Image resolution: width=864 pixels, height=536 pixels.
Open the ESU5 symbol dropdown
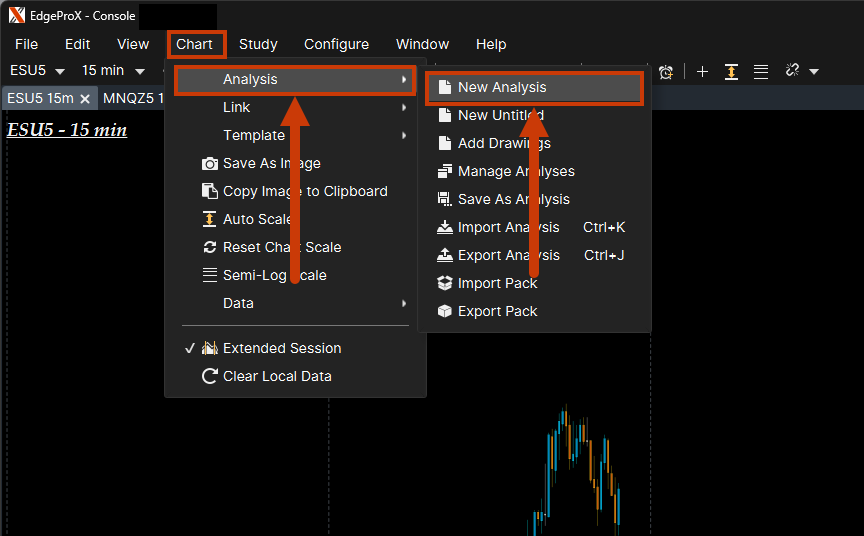point(37,71)
